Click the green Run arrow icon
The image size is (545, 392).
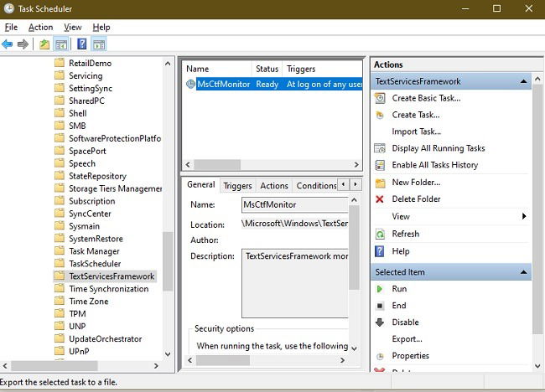pos(380,289)
